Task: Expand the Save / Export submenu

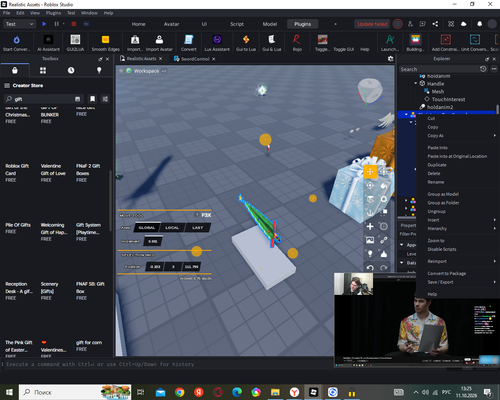Action: tap(457, 282)
